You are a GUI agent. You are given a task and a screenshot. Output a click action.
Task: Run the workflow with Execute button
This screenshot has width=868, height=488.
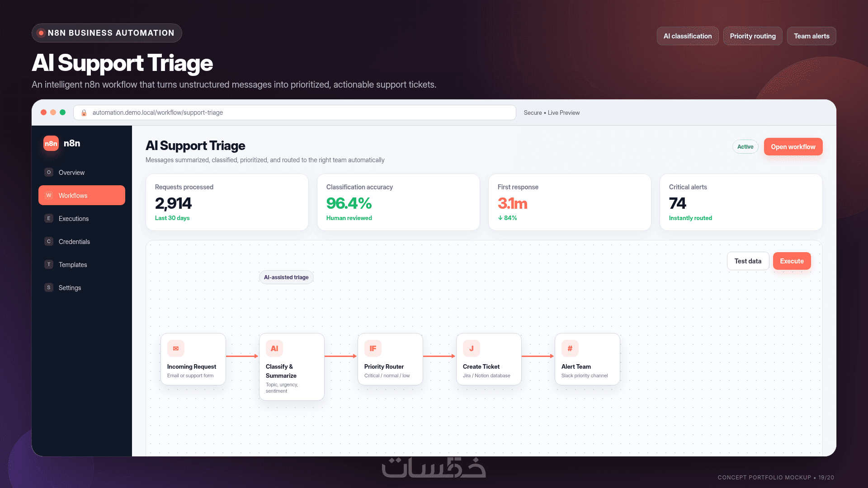[792, 261]
